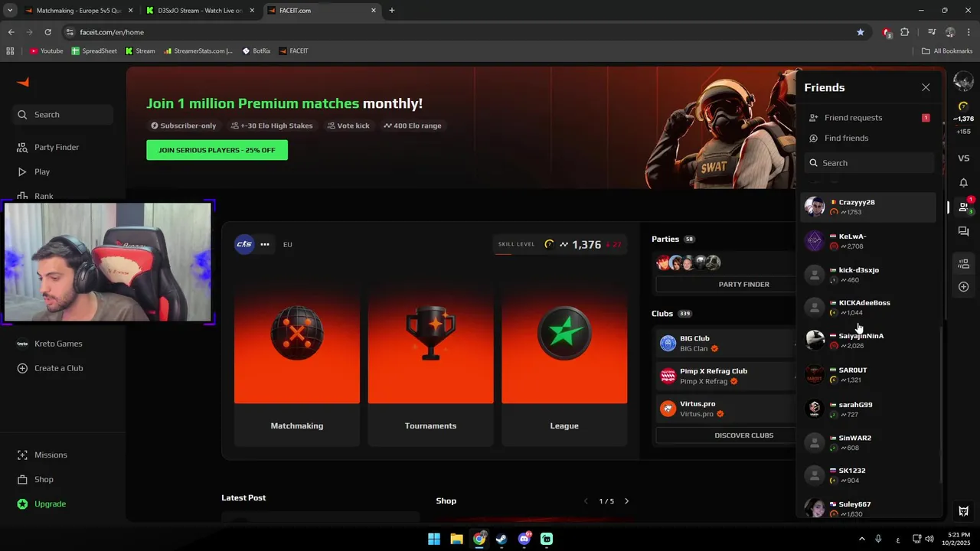Close the Friends panel
Viewport: 980px width, 551px height.
pyautogui.click(x=926, y=87)
